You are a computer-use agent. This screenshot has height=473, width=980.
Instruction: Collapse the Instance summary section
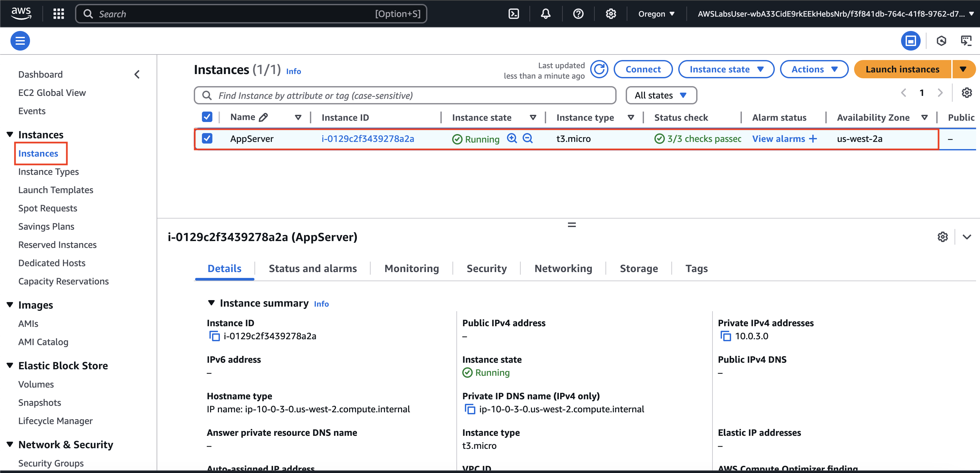pos(211,303)
